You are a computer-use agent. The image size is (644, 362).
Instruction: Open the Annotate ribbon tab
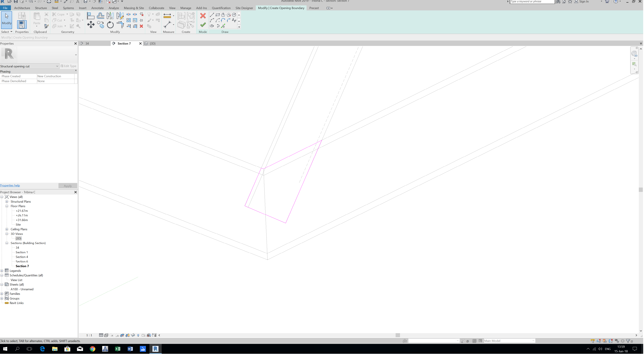click(97, 8)
